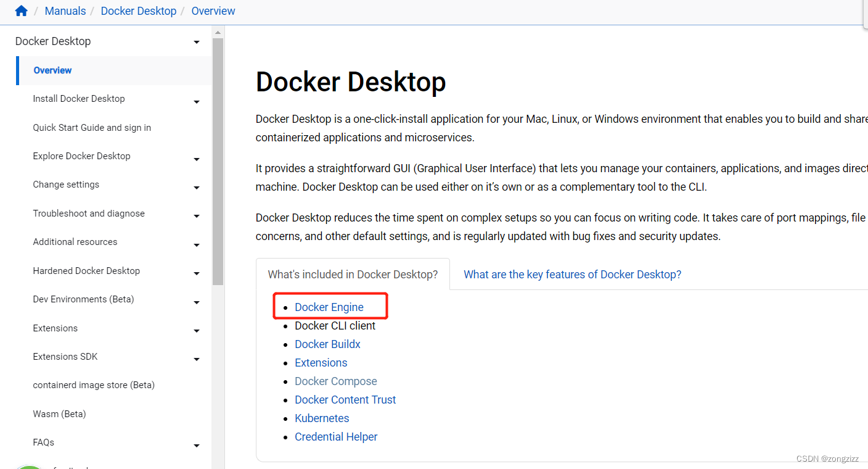This screenshot has height=469, width=868.
Task: Open the Hardened Docker Desktop dropdown
Action: tap(196, 273)
